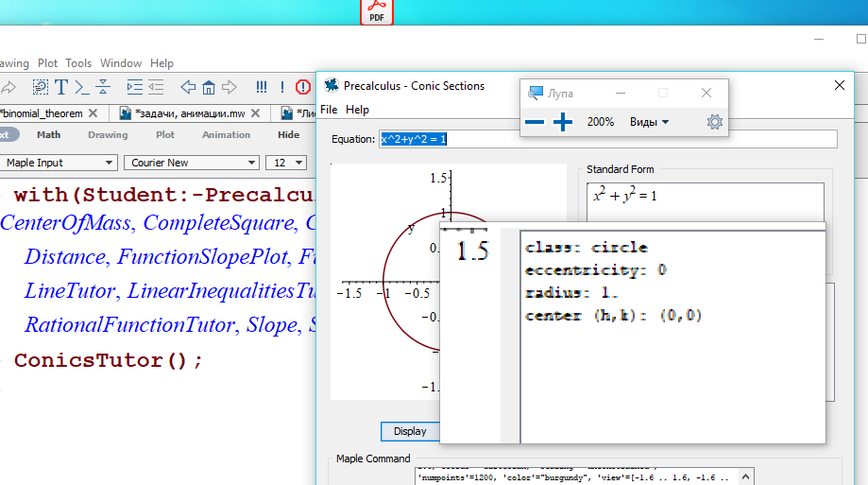The image size is (868, 485).
Task: Click the section collapse/expand toolbar icon
Action: (103, 87)
